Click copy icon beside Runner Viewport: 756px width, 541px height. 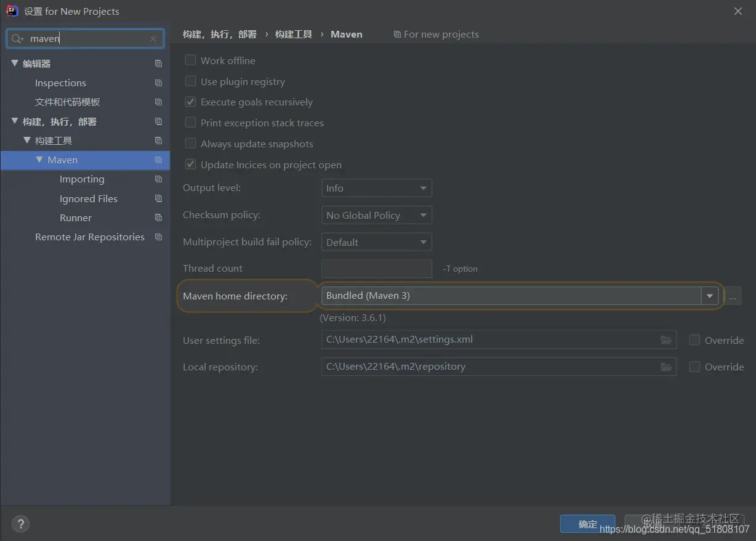point(158,218)
